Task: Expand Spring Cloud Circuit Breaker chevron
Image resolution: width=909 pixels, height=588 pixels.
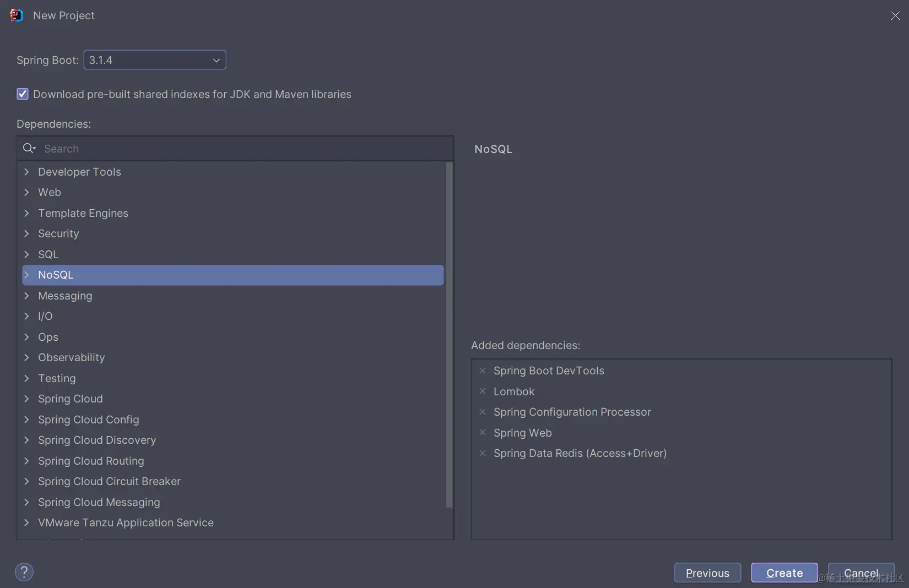Action: 26,481
